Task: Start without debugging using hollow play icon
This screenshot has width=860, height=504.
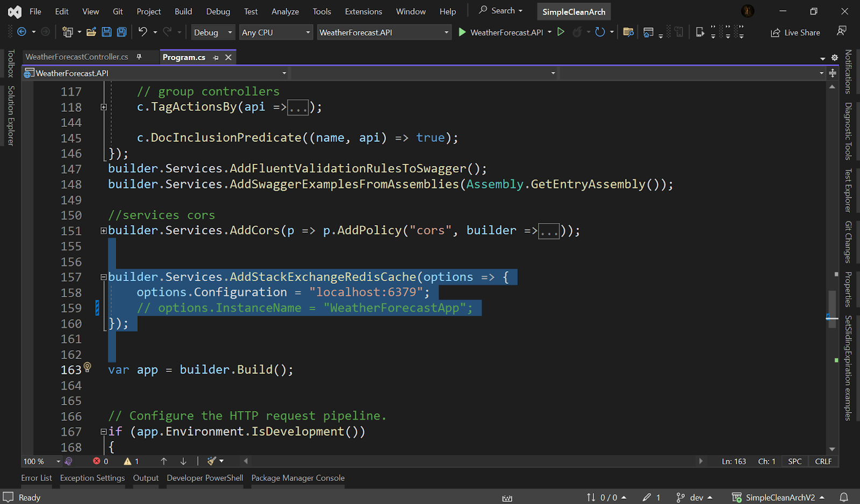Action: pos(561,32)
